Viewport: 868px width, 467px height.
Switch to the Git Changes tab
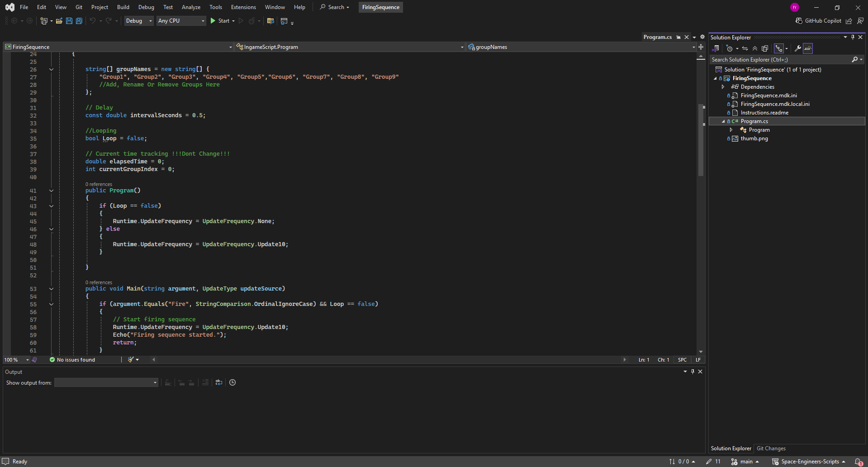tap(771, 448)
